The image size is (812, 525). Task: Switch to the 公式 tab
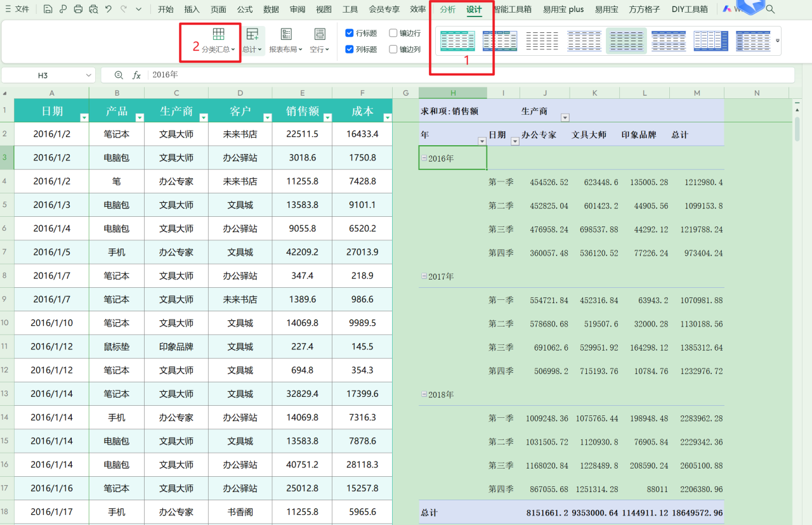(244, 9)
